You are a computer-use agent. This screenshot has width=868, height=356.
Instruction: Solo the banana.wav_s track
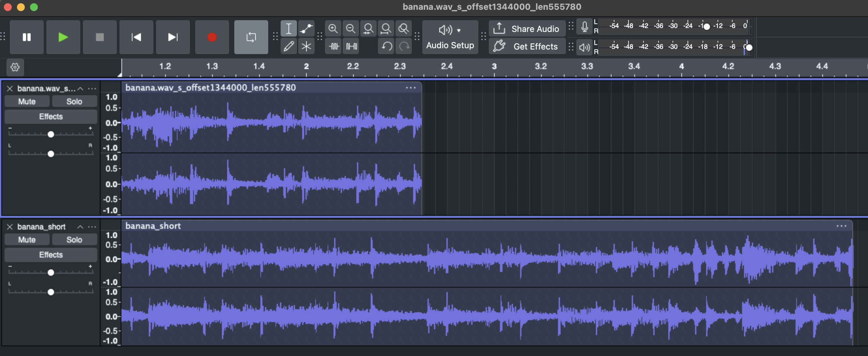click(74, 101)
